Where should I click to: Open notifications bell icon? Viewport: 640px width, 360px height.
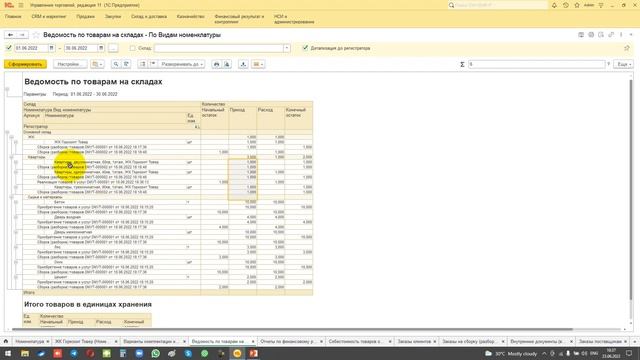(x=554, y=5)
